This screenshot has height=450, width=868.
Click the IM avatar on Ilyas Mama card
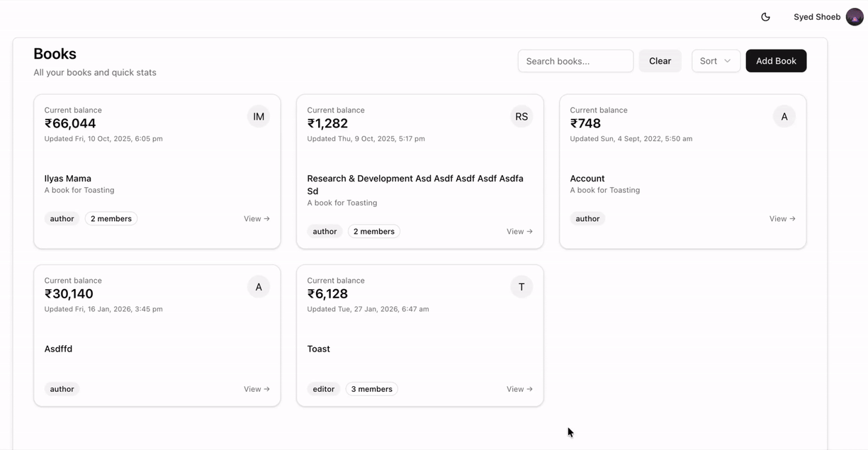pos(259,116)
